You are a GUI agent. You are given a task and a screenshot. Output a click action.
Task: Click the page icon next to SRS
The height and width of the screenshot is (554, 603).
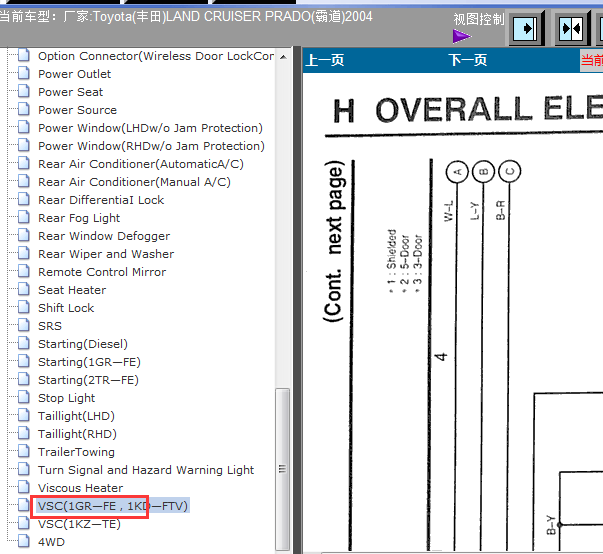pyautogui.click(x=24, y=326)
